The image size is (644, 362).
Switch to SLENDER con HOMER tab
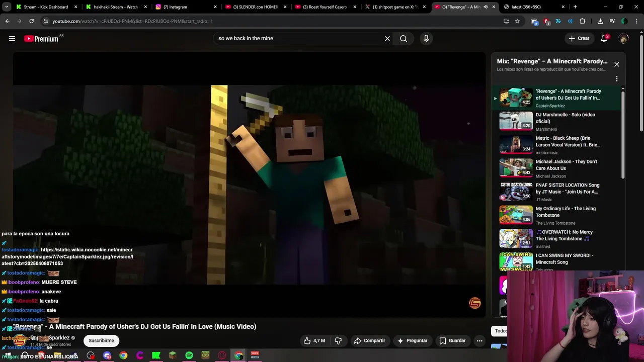(x=255, y=7)
